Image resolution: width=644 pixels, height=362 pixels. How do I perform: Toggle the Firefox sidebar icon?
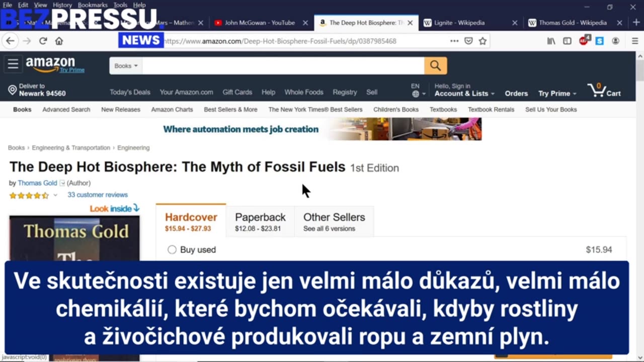click(x=567, y=41)
